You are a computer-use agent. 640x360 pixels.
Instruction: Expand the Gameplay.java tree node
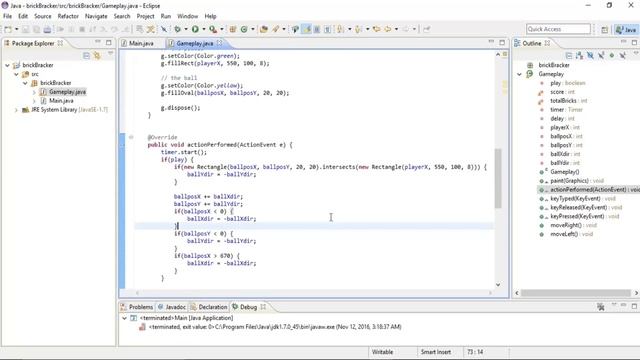pyautogui.click(x=34, y=92)
